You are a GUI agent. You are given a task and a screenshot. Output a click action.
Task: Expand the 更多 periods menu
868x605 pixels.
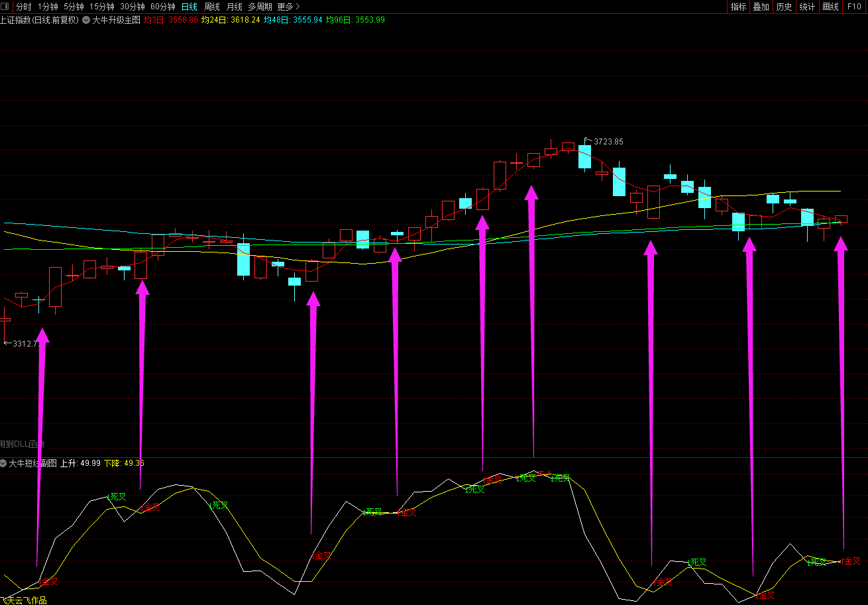289,7
